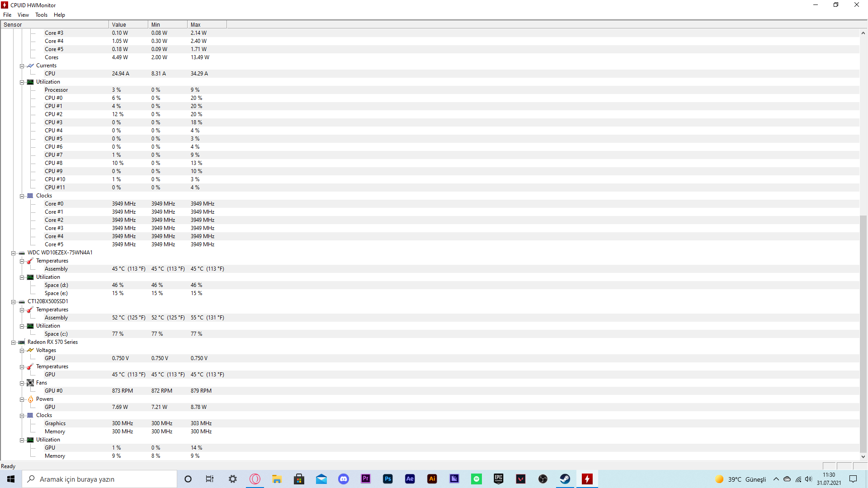This screenshot has width=868, height=488.
Task: Collapse the CPU Clocks section
Action: click(x=22, y=196)
